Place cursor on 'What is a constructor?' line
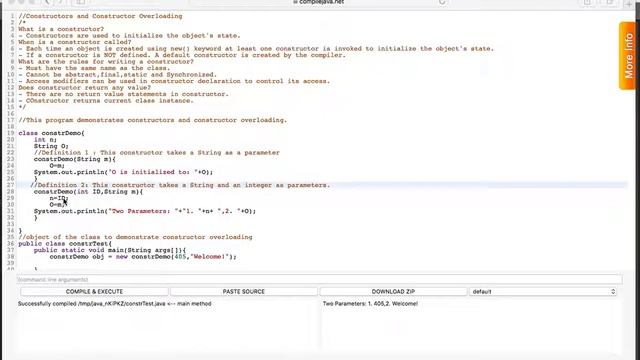 [x=61, y=29]
